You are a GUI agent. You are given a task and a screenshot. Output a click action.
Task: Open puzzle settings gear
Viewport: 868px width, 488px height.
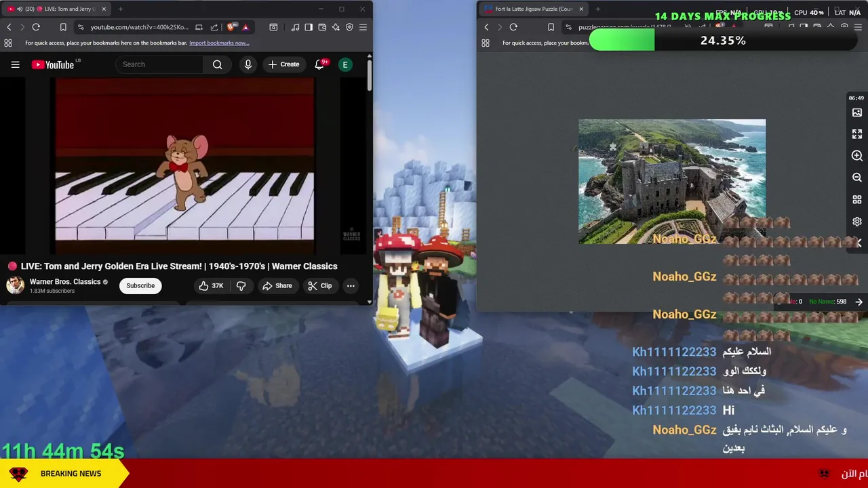click(857, 222)
